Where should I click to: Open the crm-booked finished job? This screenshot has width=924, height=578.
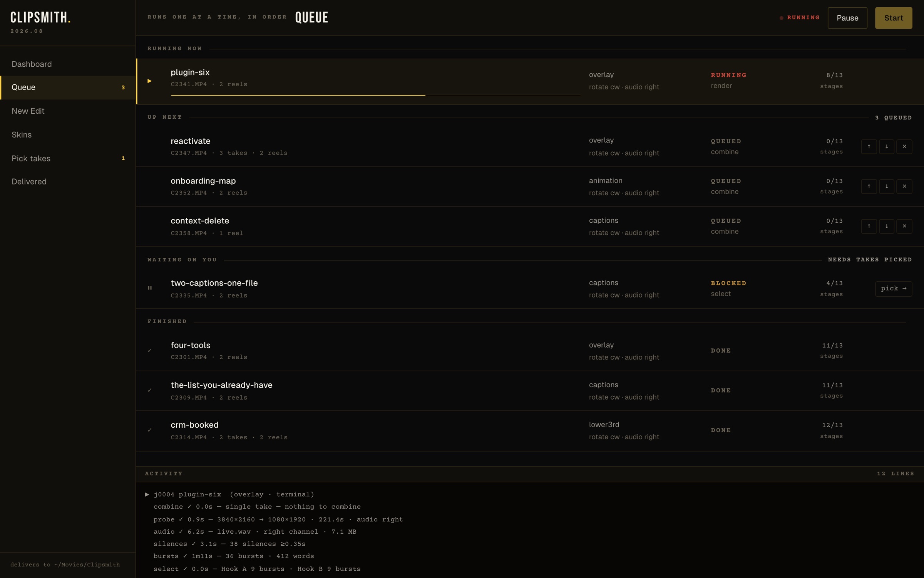(530, 431)
